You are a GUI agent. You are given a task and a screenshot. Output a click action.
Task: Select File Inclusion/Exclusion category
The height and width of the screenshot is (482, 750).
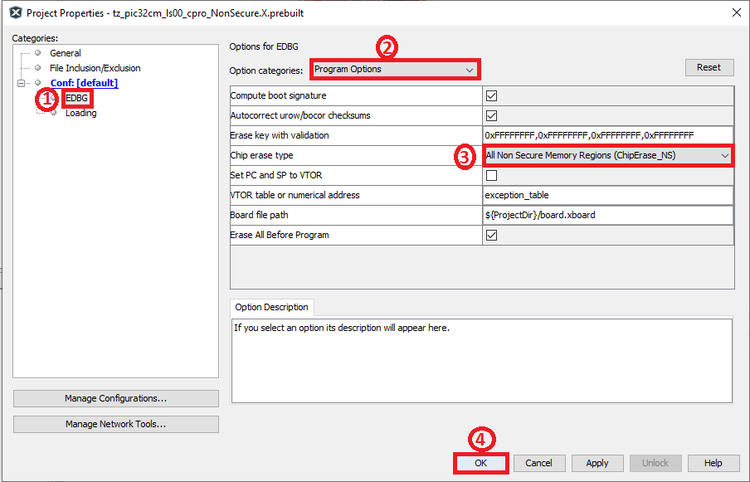(x=95, y=68)
